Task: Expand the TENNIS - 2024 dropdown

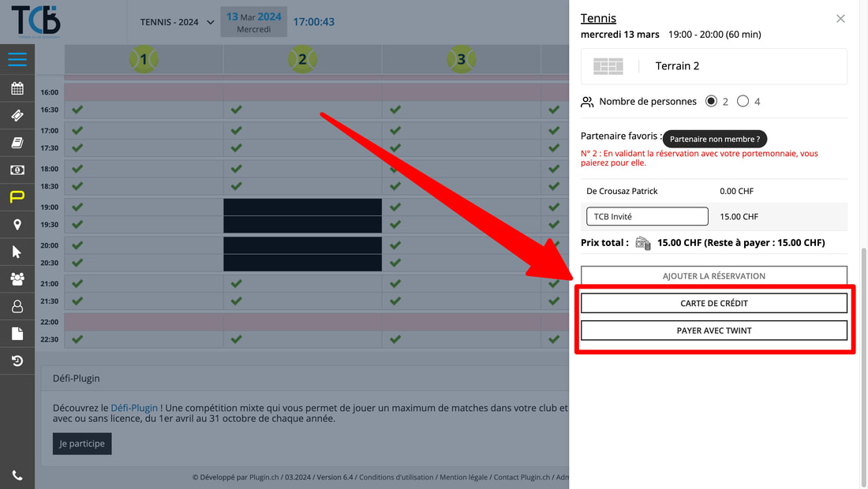Action: pos(177,22)
